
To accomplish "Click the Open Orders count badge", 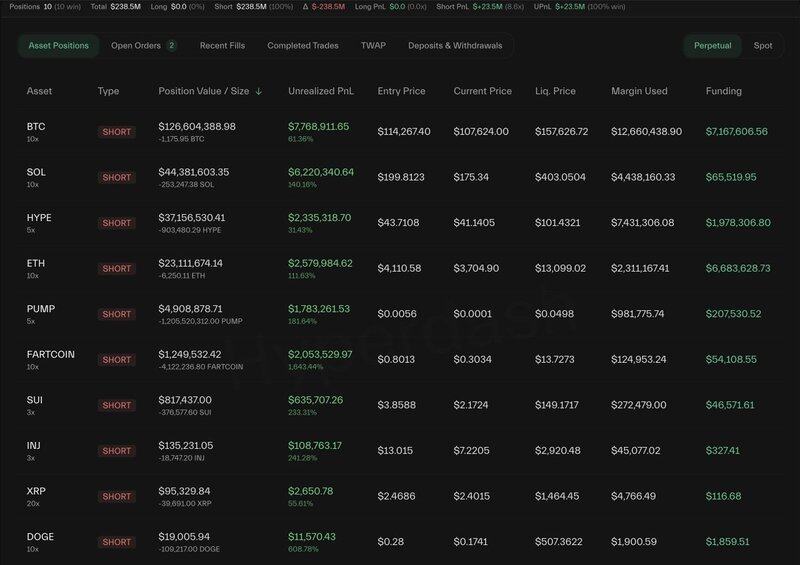I will pyautogui.click(x=171, y=45).
